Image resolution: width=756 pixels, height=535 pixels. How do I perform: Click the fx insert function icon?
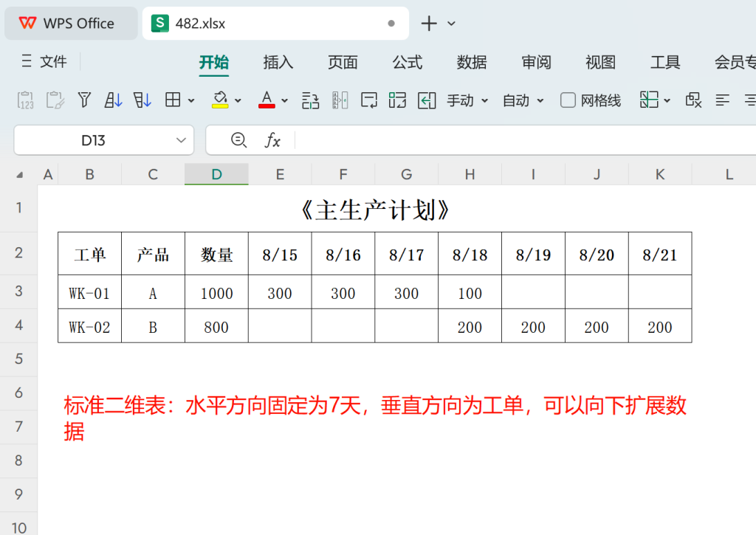click(272, 140)
